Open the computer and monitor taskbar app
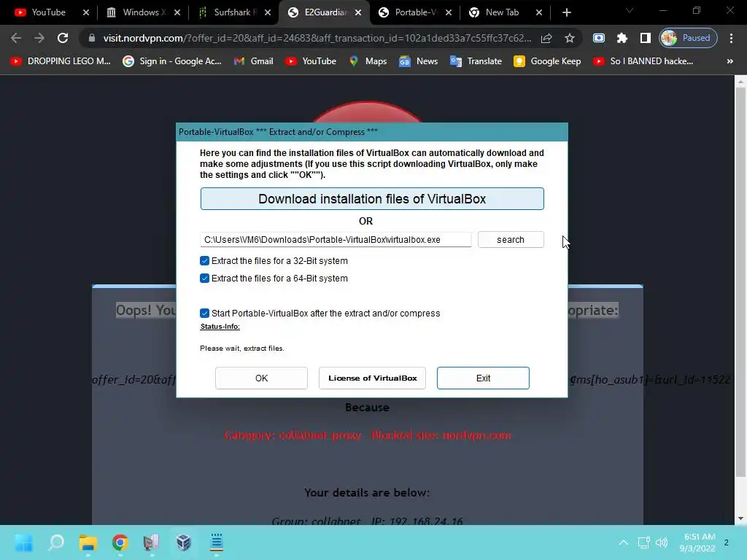The width and height of the screenshot is (747, 560). (x=152, y=542)
